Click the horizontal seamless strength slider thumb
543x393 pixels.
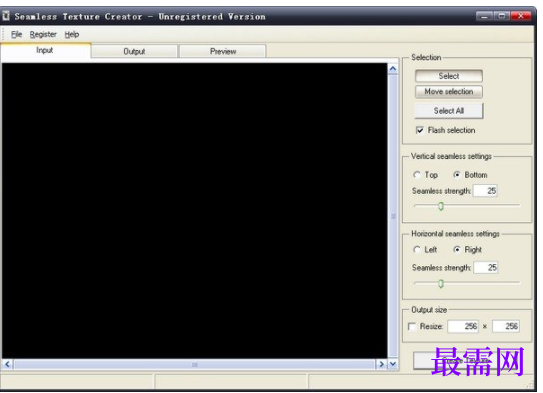click(x=441, y=284)
